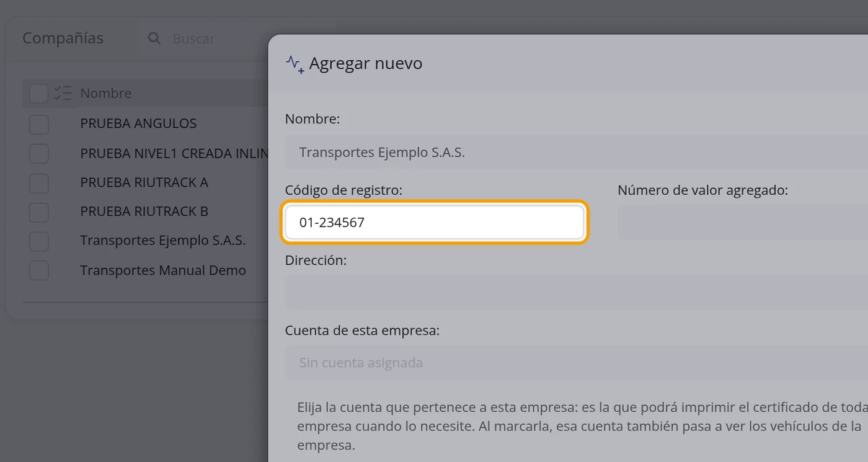This screenshot has width=868, height=462.
Task: Toggle the select-all checkbox in the Nombre header
Action: coord(38,93)
